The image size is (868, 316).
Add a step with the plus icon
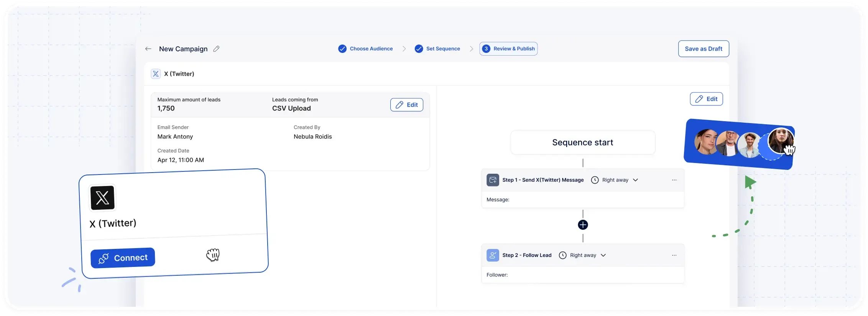pos(583,225)
